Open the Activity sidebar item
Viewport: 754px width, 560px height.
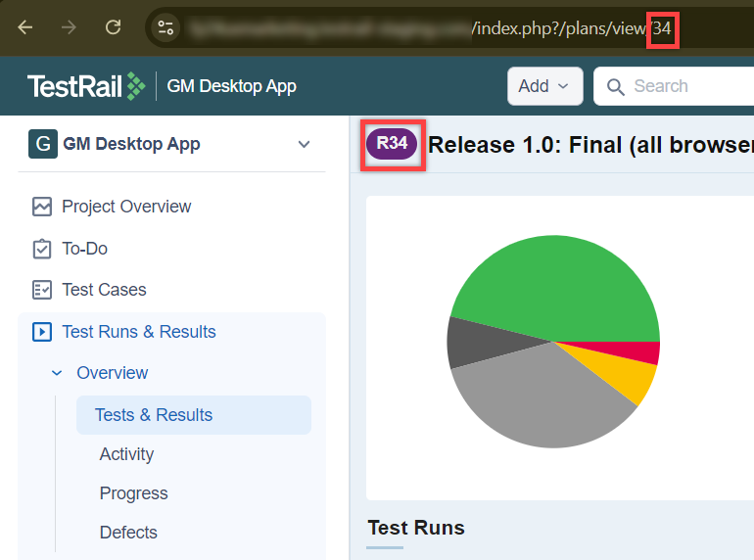(x=126, y=454)
